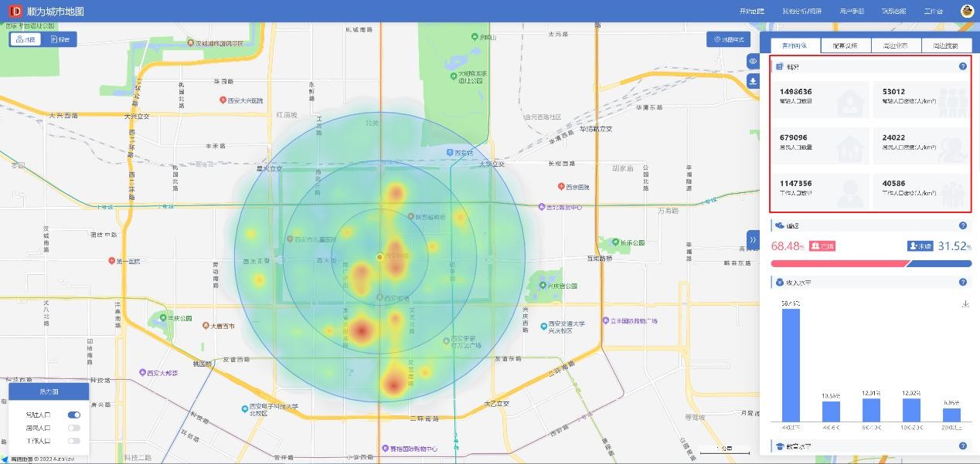The image size is (980, 464).
Task: Click the download icon beside the map
Action: coord(753,81)
